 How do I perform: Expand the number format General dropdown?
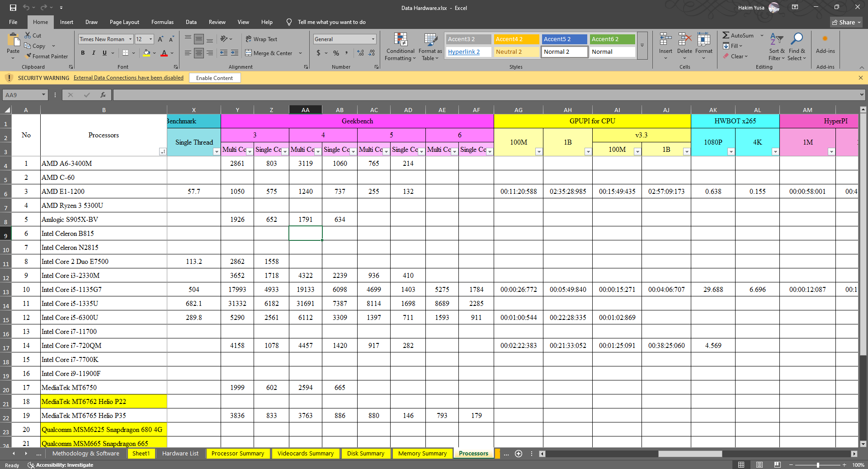pos(373,39)
